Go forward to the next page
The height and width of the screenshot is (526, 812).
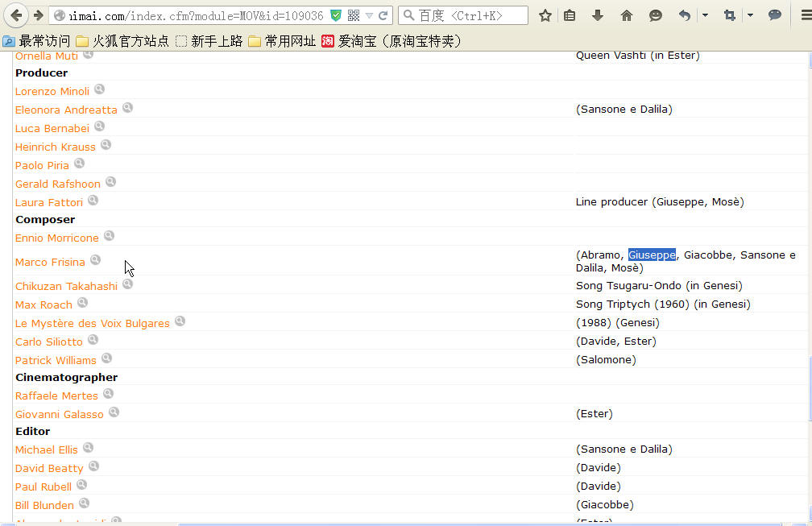[38, 15]
